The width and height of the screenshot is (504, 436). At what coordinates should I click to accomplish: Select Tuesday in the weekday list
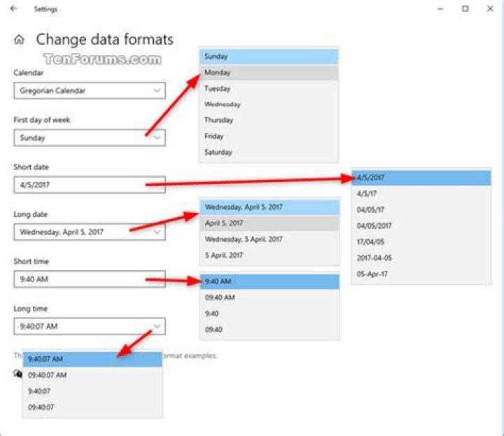[269, 88]
